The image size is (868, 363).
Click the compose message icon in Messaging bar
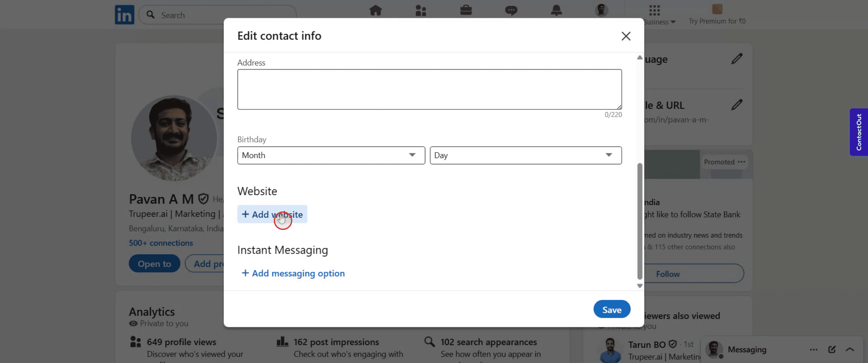[832, 349]
